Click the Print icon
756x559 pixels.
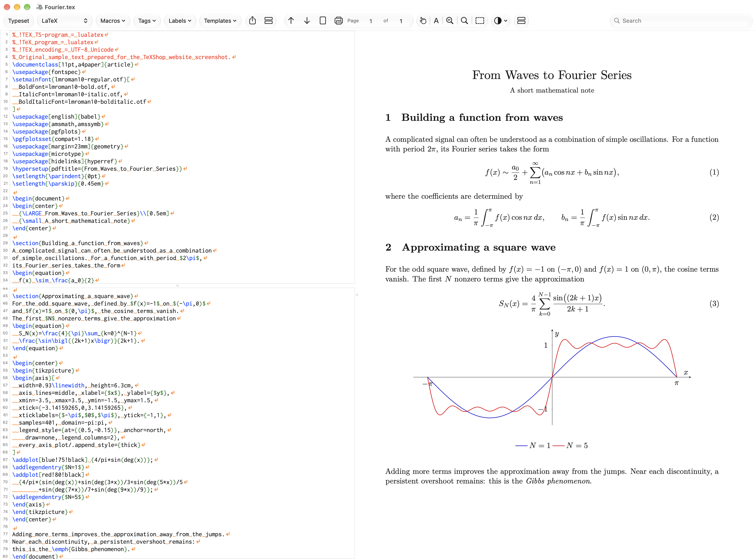pyautogui.click(x=338, y=21)
